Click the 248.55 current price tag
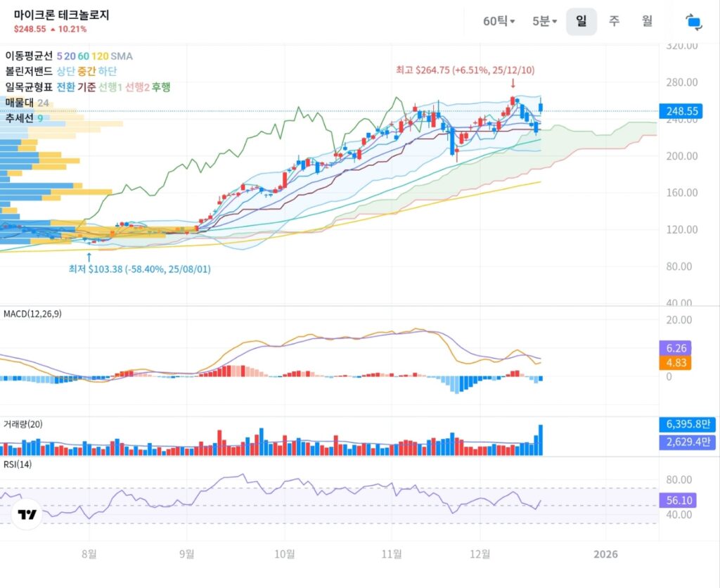This screenshot has height=588, width=720. point(682,111)
